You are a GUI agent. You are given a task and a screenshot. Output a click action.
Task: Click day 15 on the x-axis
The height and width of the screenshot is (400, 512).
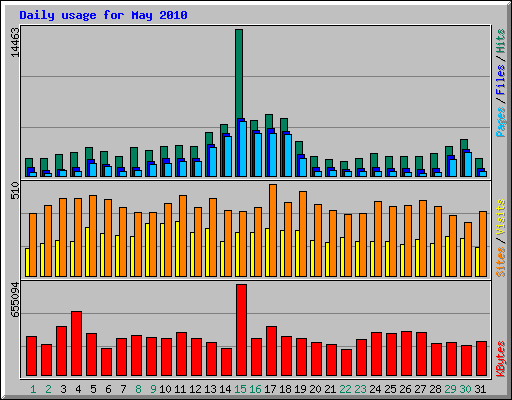pyautogui.click(x=240, y=389)
